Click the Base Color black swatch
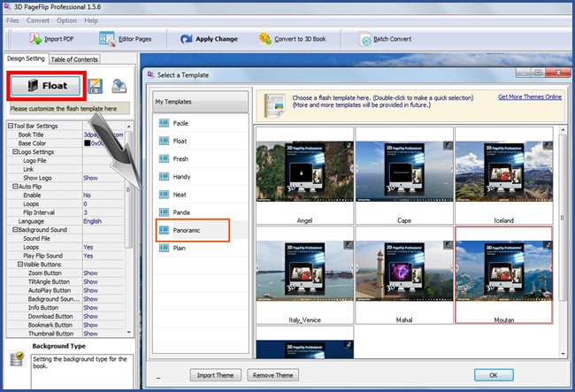This screenshot has width=575, height=392. coord(87,143)
